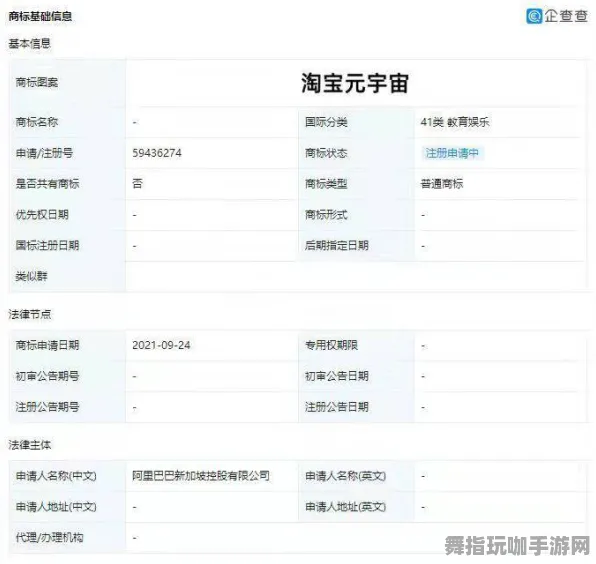
Task: Click the 法律主体 section title
Action: point(30,445)
